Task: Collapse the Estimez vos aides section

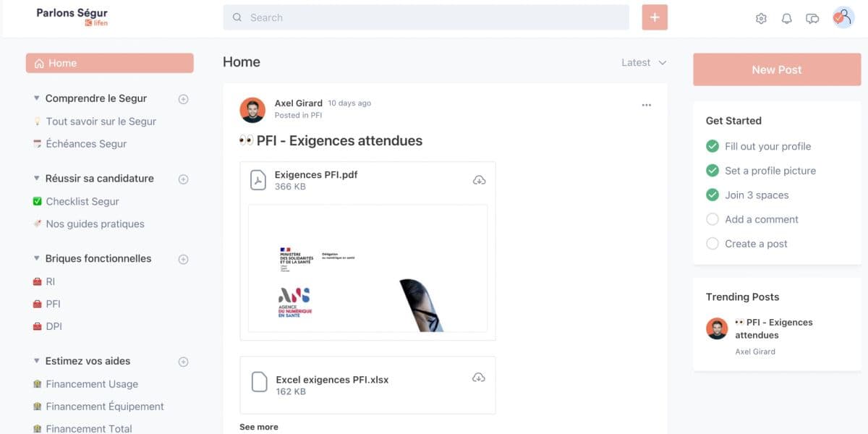Action: [x=37, y=361]
